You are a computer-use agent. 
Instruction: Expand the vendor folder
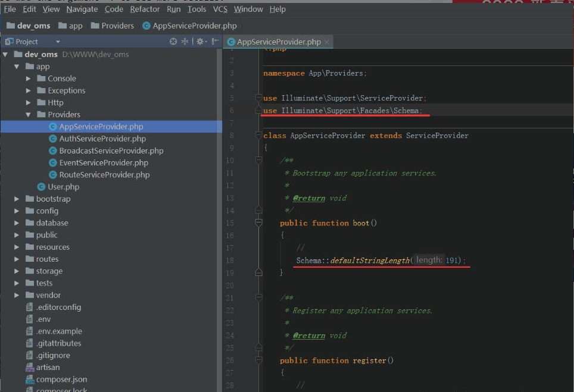(x=17, y=295)
